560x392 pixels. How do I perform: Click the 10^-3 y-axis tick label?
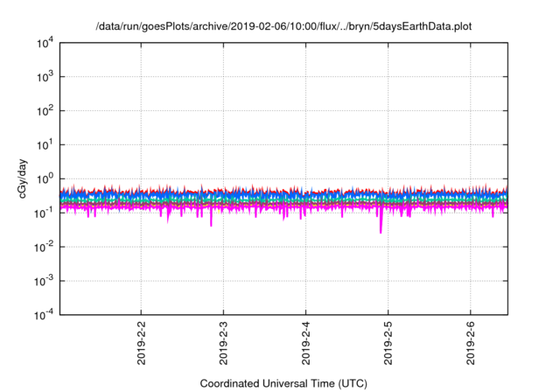44,282
